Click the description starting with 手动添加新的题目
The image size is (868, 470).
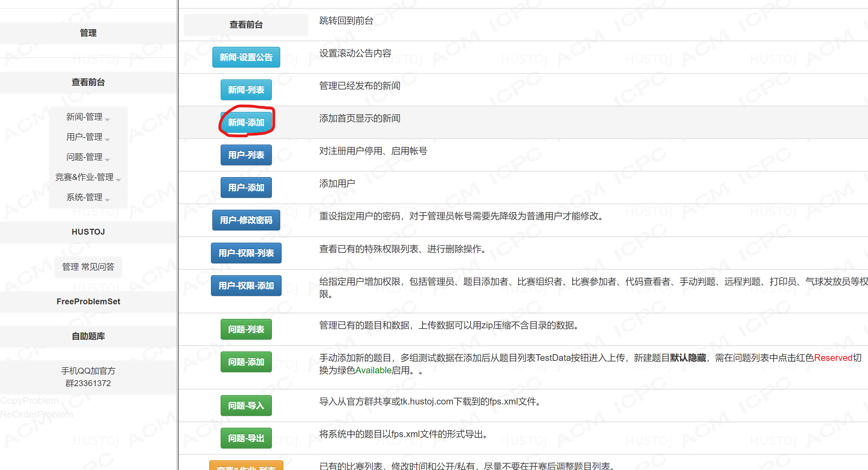[590, 364]
